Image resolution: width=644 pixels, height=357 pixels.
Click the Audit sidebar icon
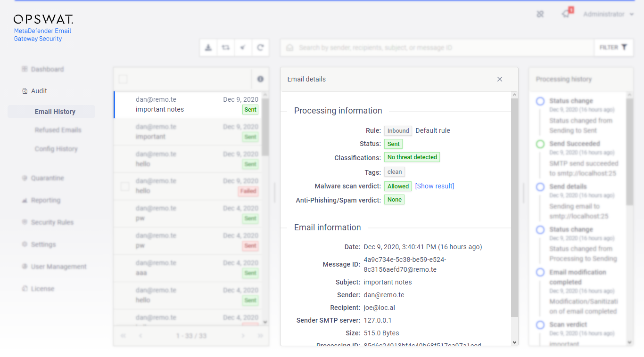[25, 91]
